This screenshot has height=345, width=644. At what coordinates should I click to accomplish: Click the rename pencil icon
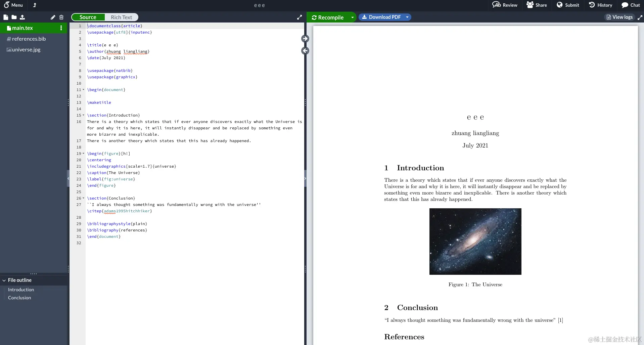[x=53, y=17]
